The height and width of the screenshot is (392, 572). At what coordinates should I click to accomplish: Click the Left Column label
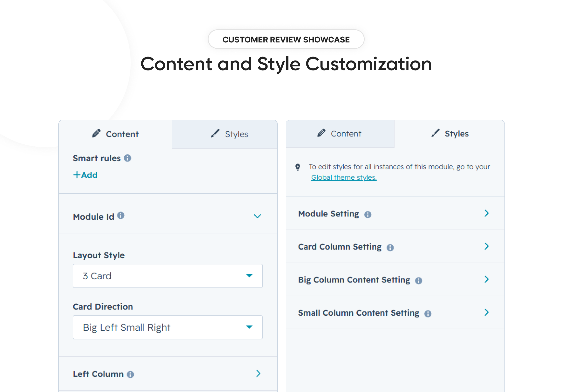[x=98, y=374]
